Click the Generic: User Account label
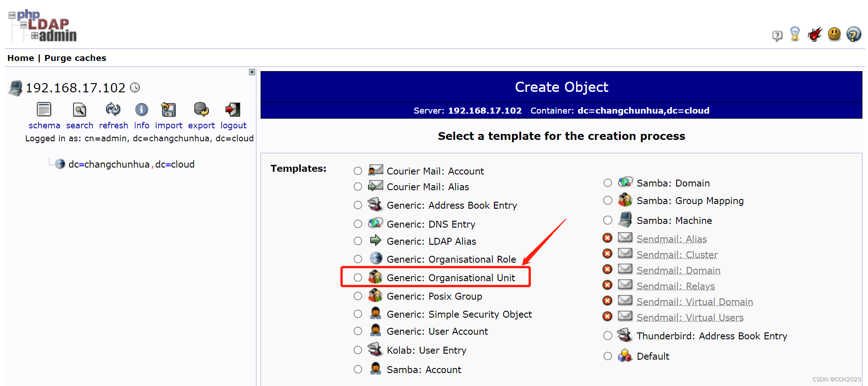The width and height of the screenshot is (868, 386). [437, 332]
